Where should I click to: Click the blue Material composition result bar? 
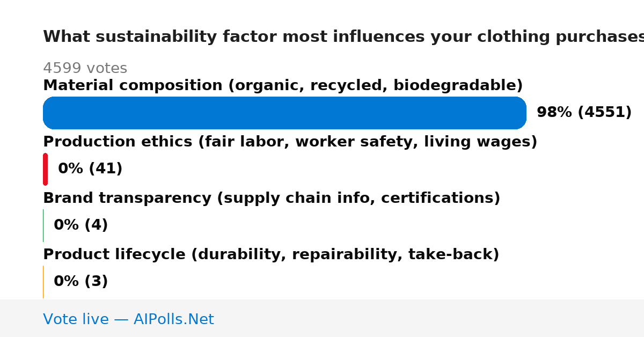[x=284, y=113]
